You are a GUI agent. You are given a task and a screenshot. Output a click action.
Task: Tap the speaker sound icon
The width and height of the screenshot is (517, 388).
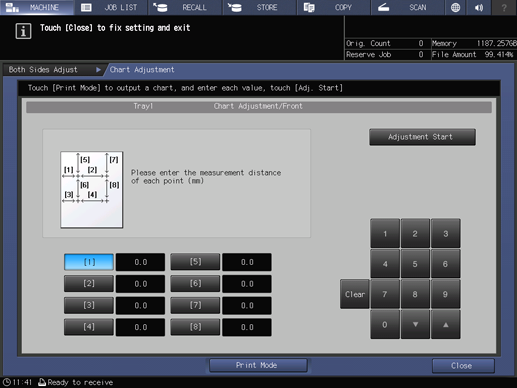pos(479,7)
